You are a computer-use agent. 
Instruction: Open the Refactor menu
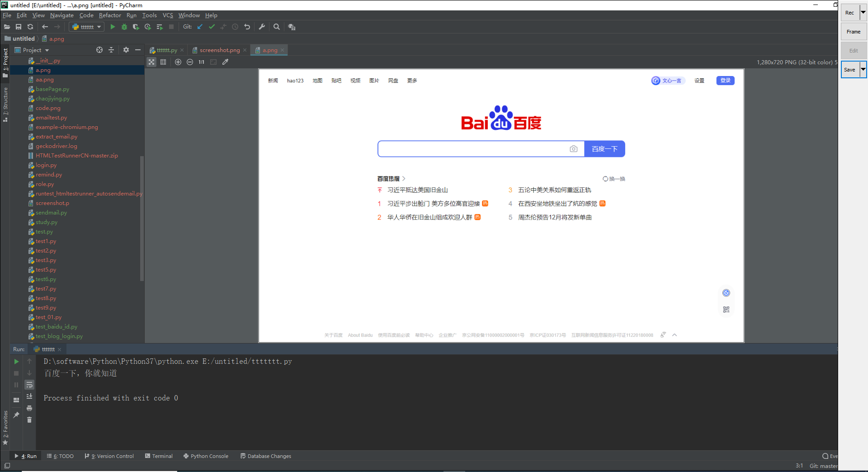coord(110,15)
